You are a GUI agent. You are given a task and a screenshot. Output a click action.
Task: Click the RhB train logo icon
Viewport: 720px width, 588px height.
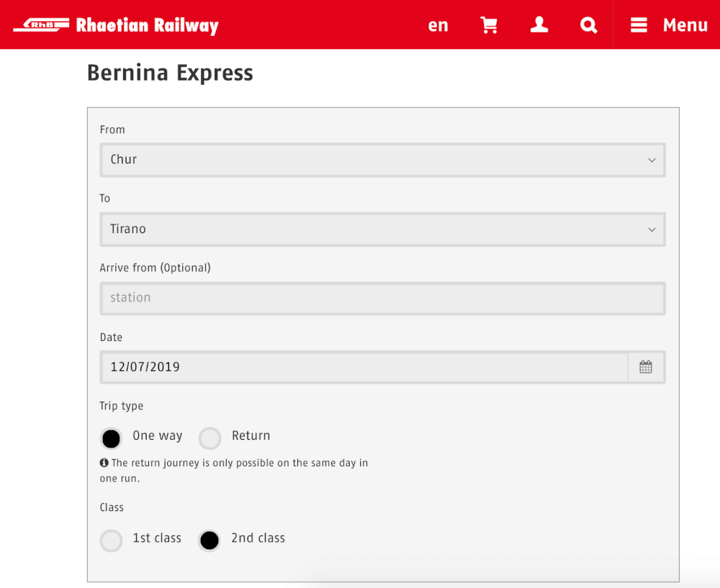(41, 24)
